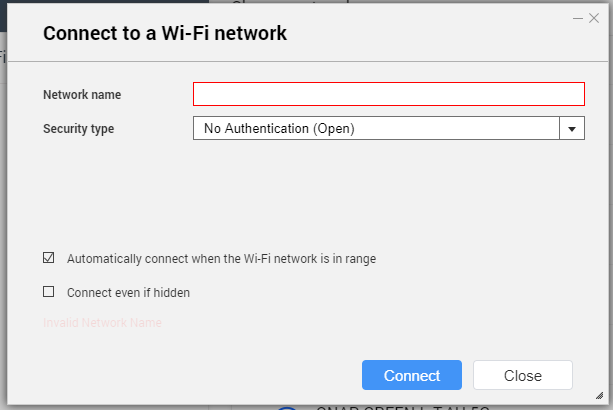
Task: Click the 'Connect even if hidden' label text
Action: [x=128, y=293]
